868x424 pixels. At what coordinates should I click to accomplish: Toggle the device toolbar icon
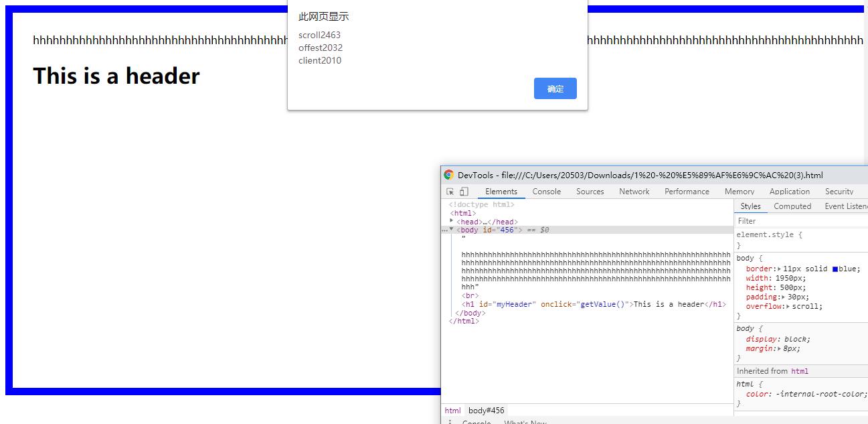click(x=464, y=192)
